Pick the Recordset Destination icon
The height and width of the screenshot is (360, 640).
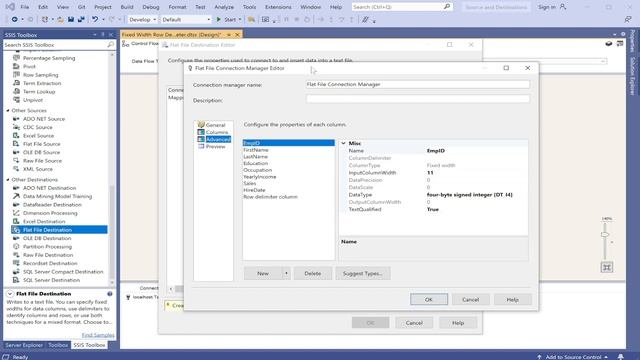(16, 263)
